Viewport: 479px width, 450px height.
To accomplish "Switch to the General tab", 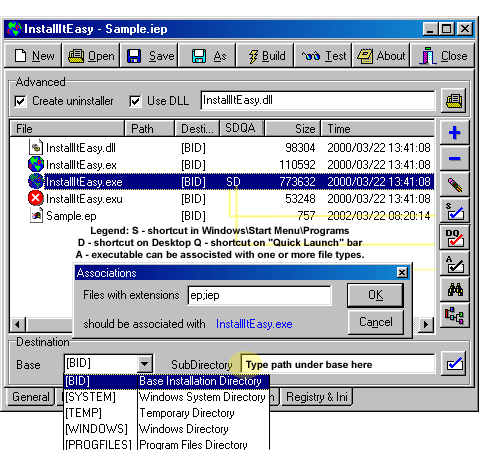I will click(31, 397).
